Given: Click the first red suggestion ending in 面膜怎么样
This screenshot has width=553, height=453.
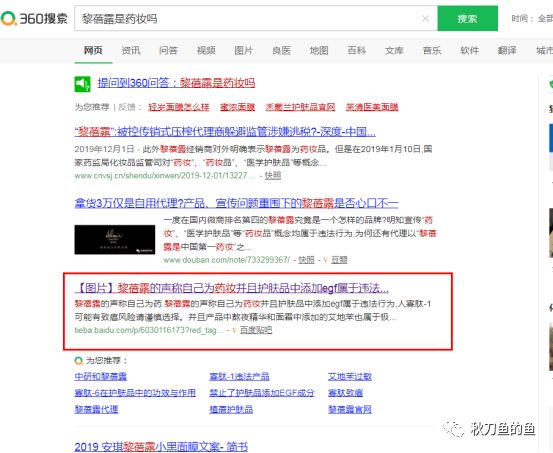Looking at the screenshot, I should tap(179, 107).
